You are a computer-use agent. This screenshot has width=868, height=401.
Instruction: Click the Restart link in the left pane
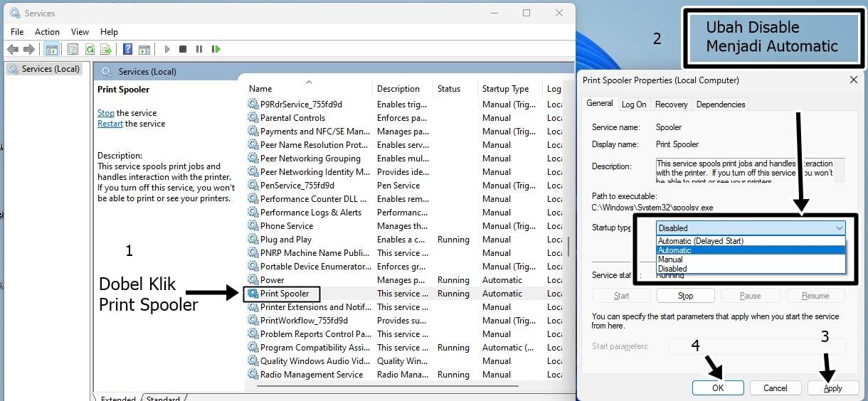click(x=110, y=124)
